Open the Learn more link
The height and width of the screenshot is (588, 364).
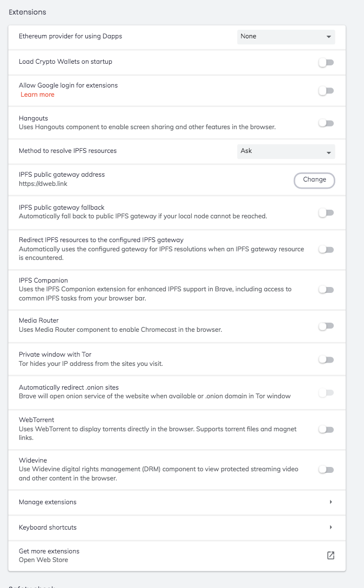(x=37, y=94)
